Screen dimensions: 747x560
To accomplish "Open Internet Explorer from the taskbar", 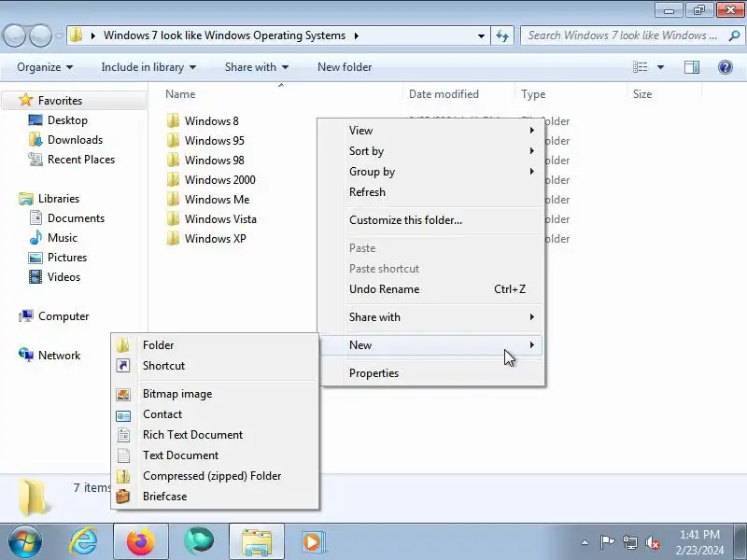I will [x=83, y=541].
